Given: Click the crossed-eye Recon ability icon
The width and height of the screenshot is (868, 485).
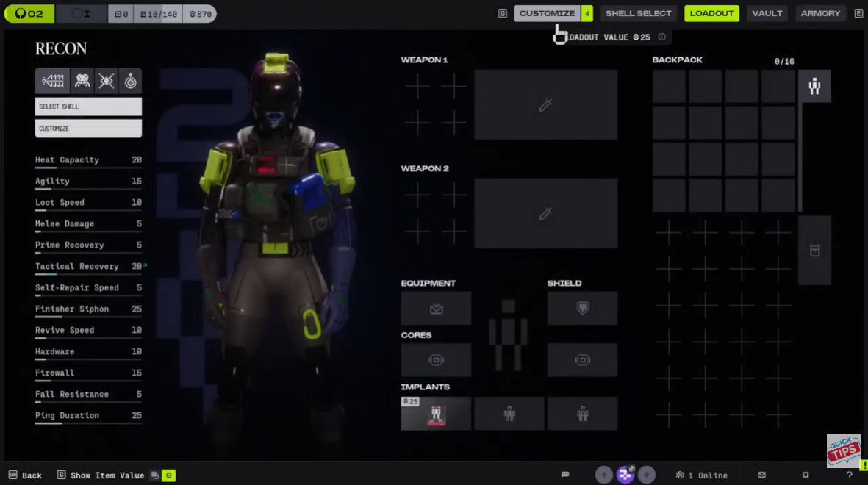Looking at the screenshot, I should click(x=107, y=81).
